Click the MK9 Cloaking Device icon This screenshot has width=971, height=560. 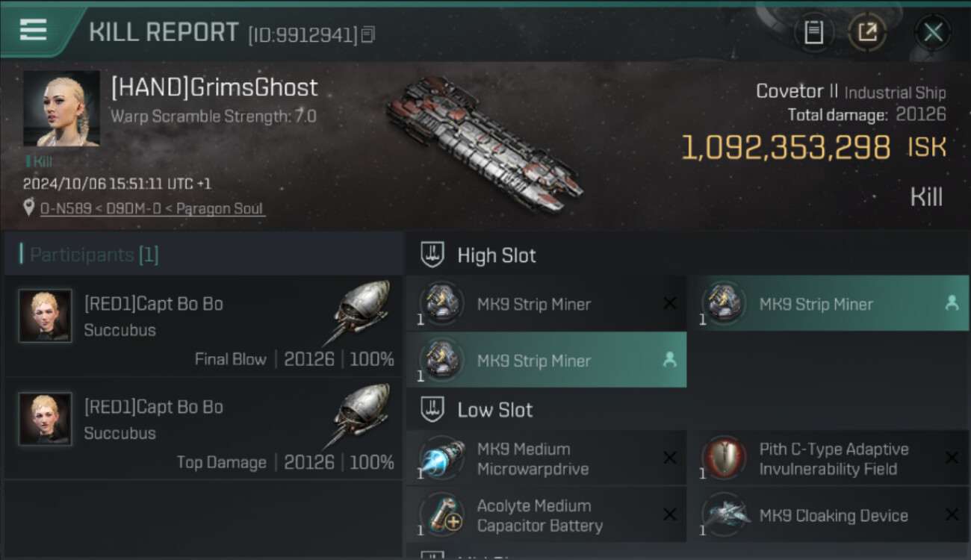coord(725,514)
